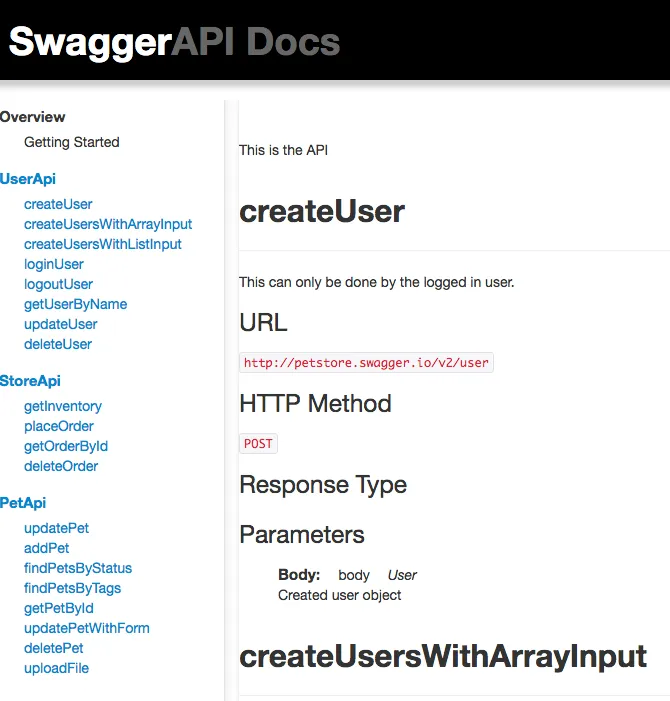
Task: Click the PetApi section heading
Action: tap(23, 503)
